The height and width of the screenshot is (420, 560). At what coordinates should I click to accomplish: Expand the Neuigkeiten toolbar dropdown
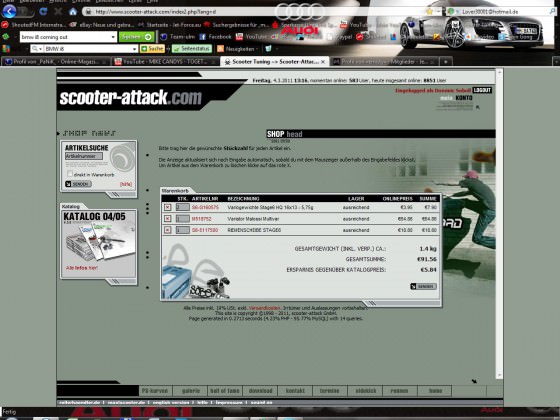(257, 49)
